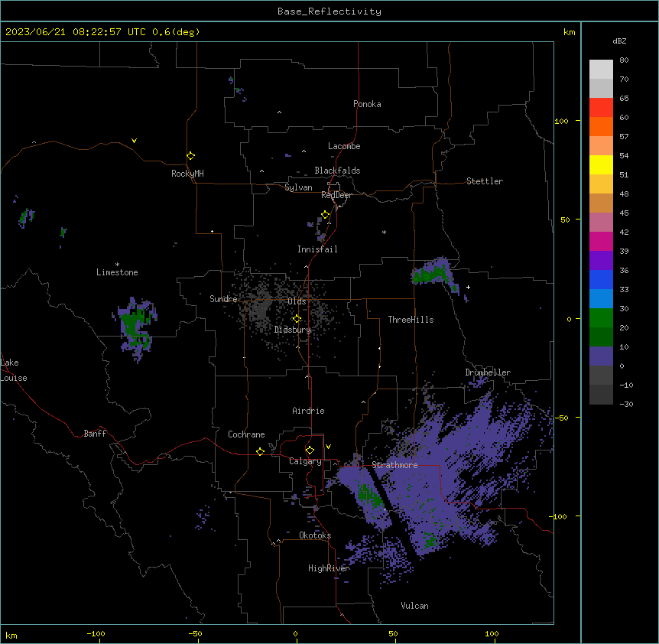Click the Blackfalds city label
659x644 pixels.
pos(337,171)
